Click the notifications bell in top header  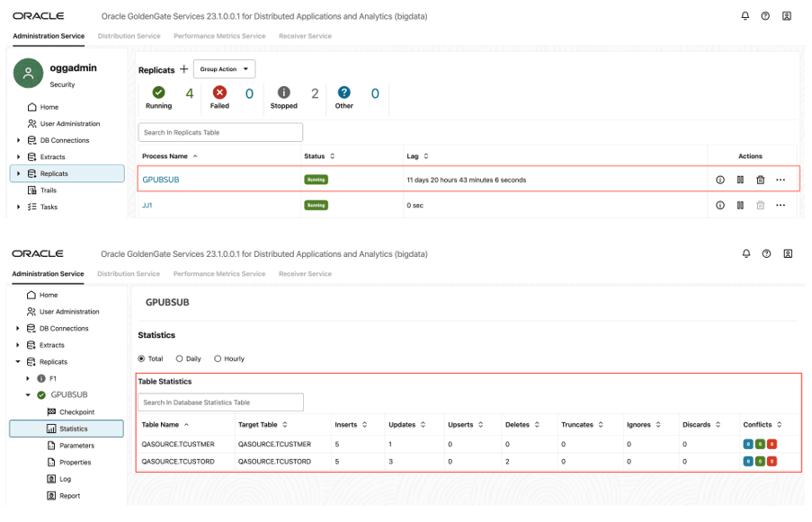[x=745, y=16]
